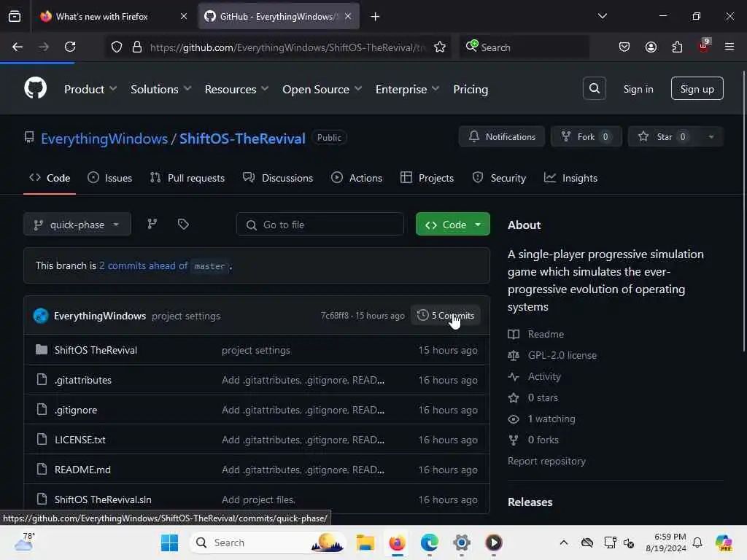Open the ShiftOS TheRevival folder
Image resolution: width=747 pixels, height=560 pixels.
96,350
